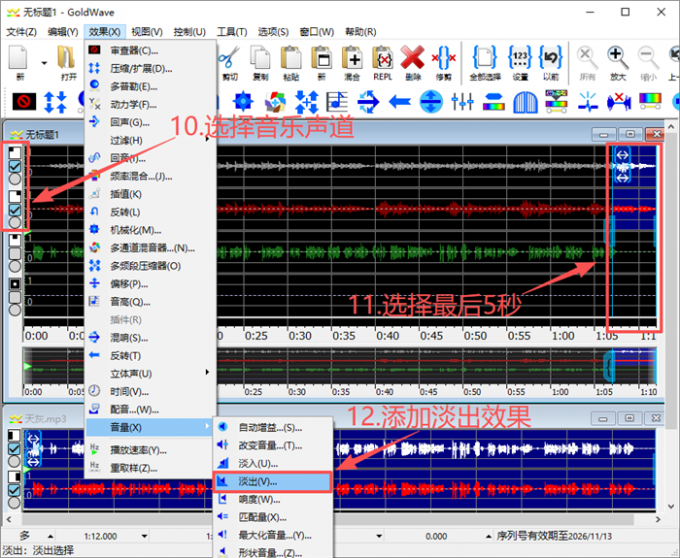Toggle red channel checkbox in 天灰.mp3 window
The height and width of the screenshot is (558, 680).
coord(14,490)
